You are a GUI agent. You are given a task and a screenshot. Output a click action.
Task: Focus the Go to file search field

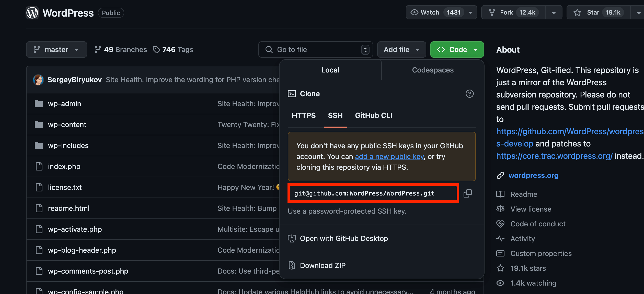pyautogui.click(x=316, y=50)
